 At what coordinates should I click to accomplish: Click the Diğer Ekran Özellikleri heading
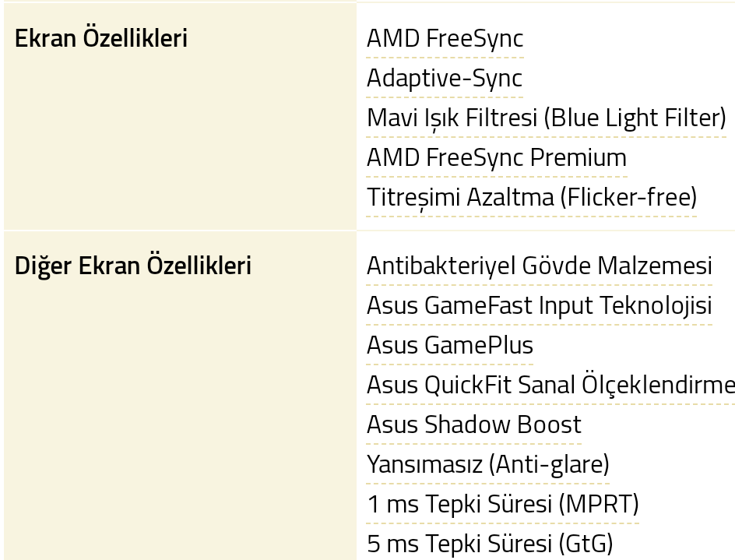(133, 266)
